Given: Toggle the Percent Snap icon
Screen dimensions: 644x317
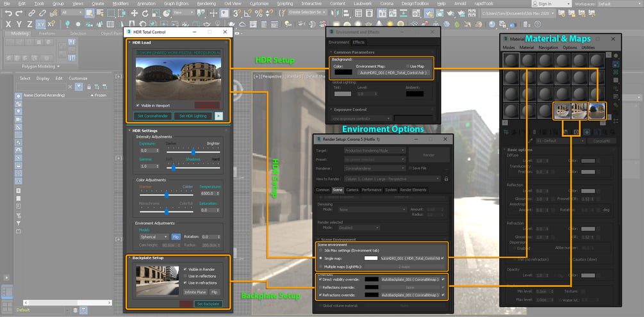Looking at the screenshot, I should [258, 13].
